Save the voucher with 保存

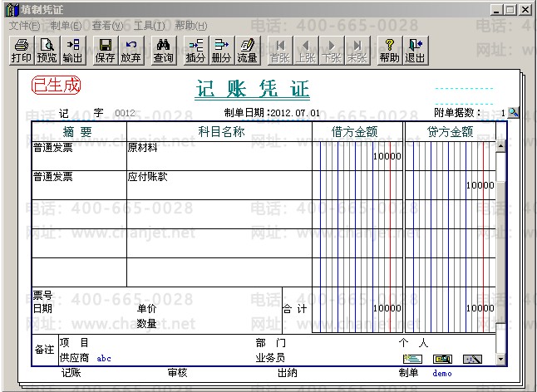point(105,51)
